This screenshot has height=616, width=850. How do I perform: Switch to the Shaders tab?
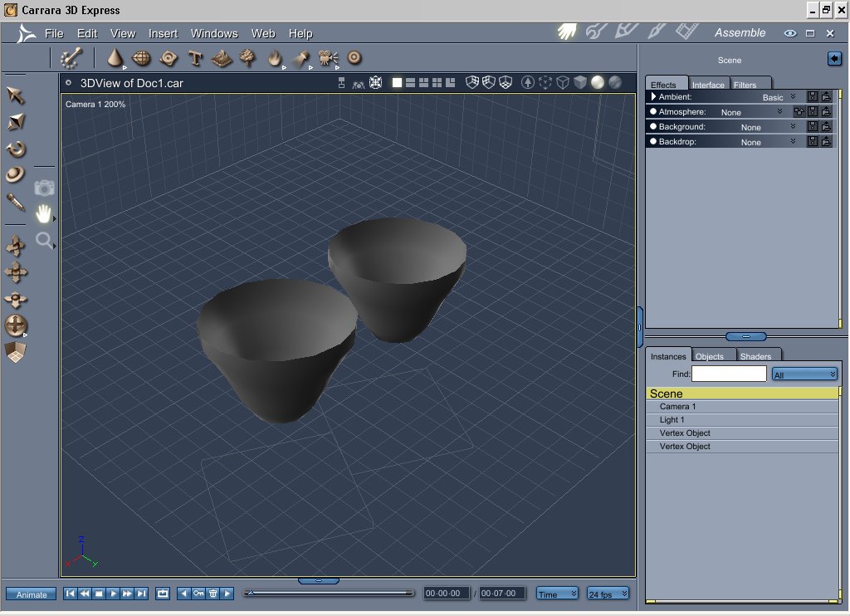click(x=755, y=356)
